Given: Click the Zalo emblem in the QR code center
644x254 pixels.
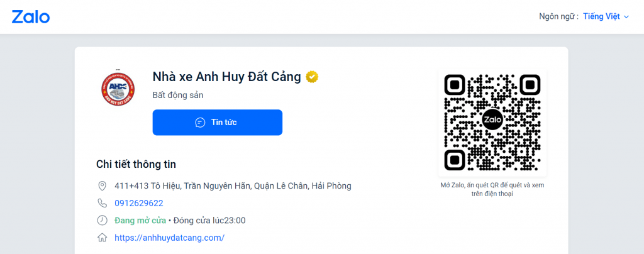Looking at the screenshot, I should coord(492,120).
